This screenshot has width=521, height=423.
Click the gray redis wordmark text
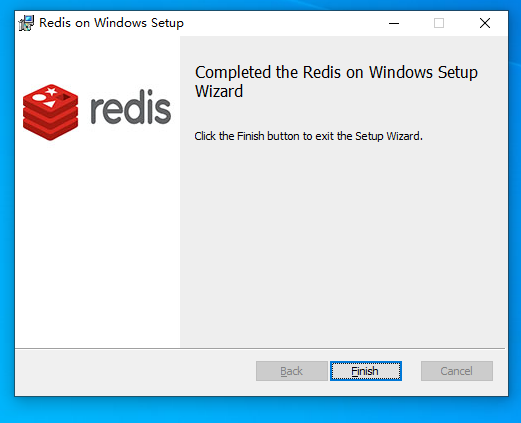tap(131, 107)
